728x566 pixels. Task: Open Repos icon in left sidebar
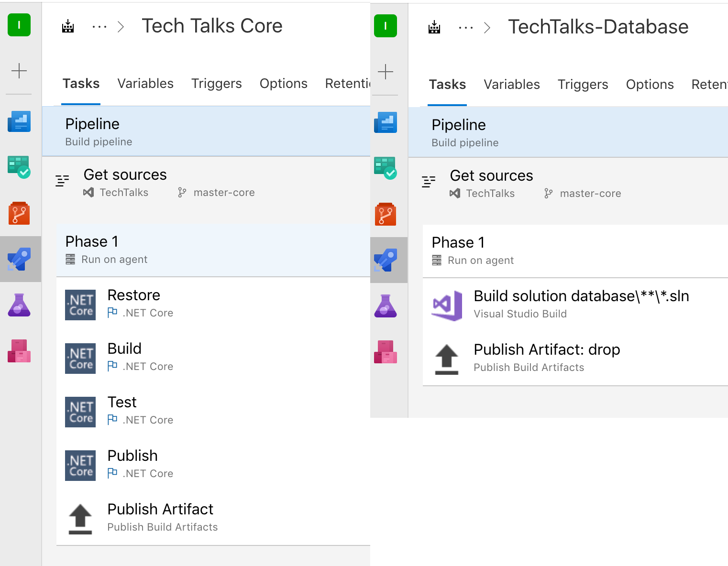tap(19, 213)
